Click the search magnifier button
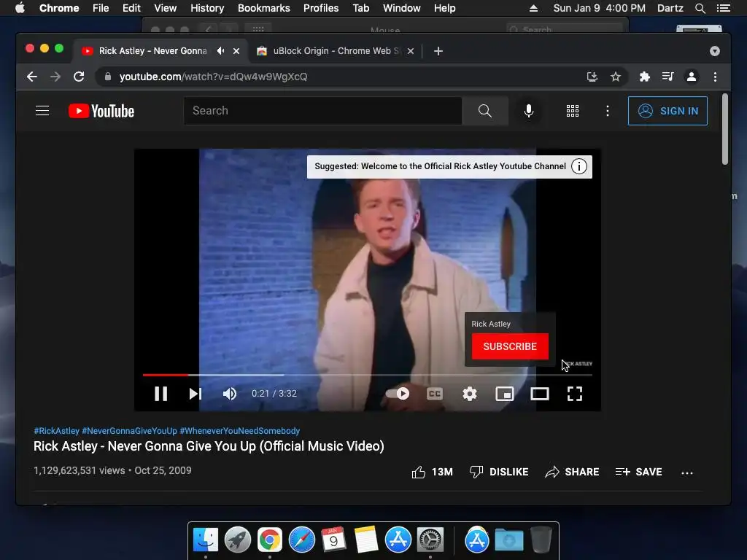747x560 pixels. pyautogui.click(x=485, y=111)
